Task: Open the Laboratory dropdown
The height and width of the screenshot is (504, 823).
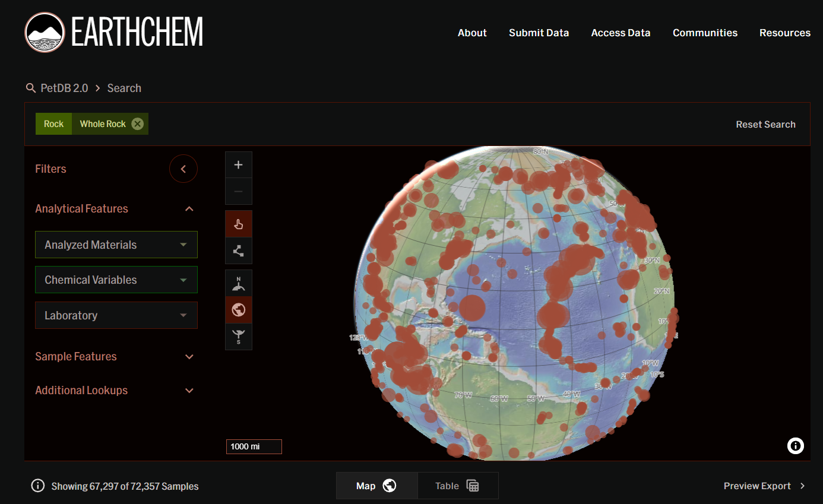Action: tap(116, 315)
